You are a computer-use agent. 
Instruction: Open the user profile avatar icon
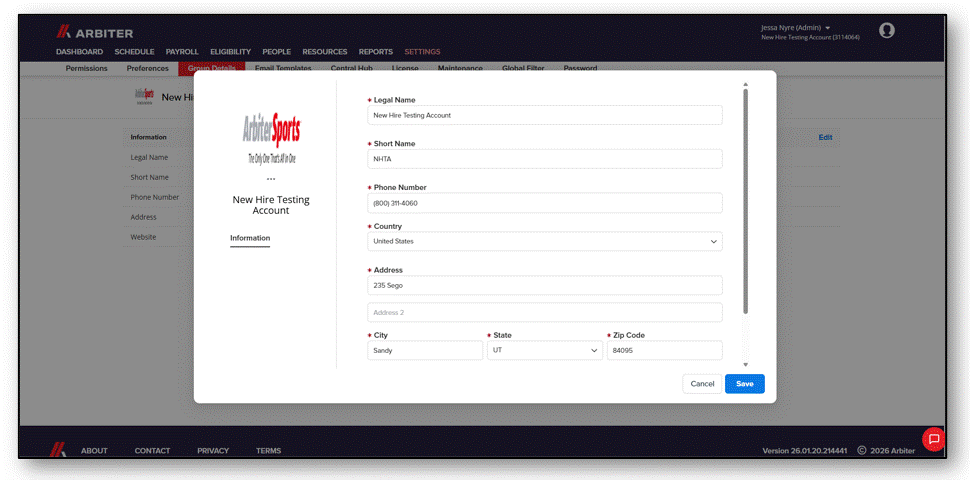pyautogui.click(x=886, y=30)
